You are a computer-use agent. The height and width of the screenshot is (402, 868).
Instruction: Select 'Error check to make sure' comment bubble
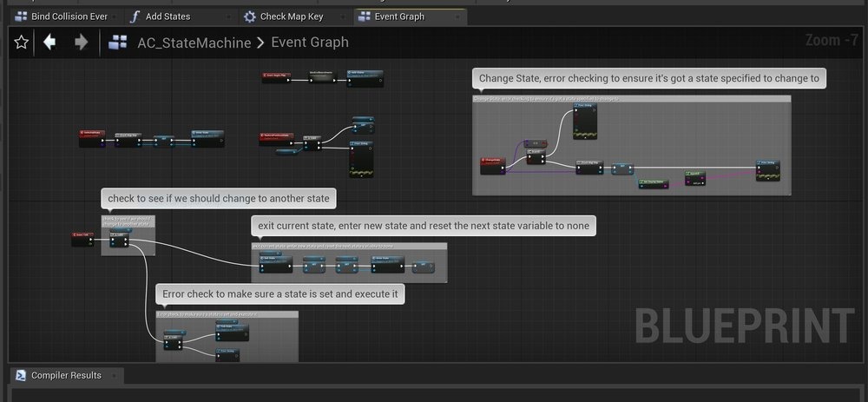[280, 294]
